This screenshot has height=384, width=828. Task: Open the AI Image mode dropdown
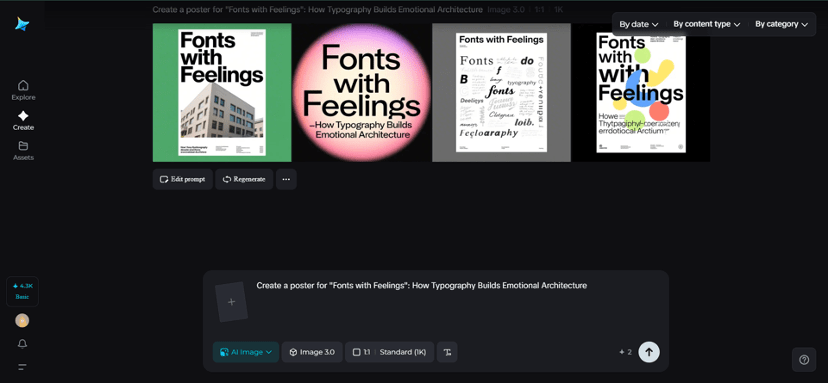click(x=246, y=352)
